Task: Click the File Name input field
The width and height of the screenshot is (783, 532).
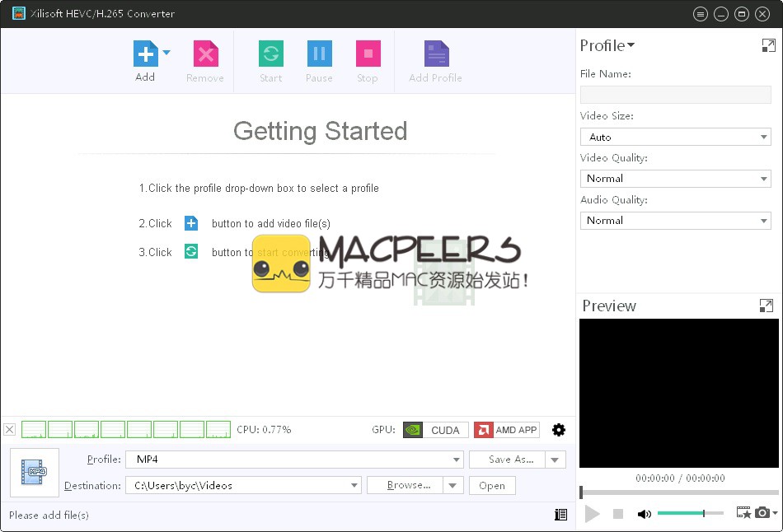Action: click(x=675, y=95)
